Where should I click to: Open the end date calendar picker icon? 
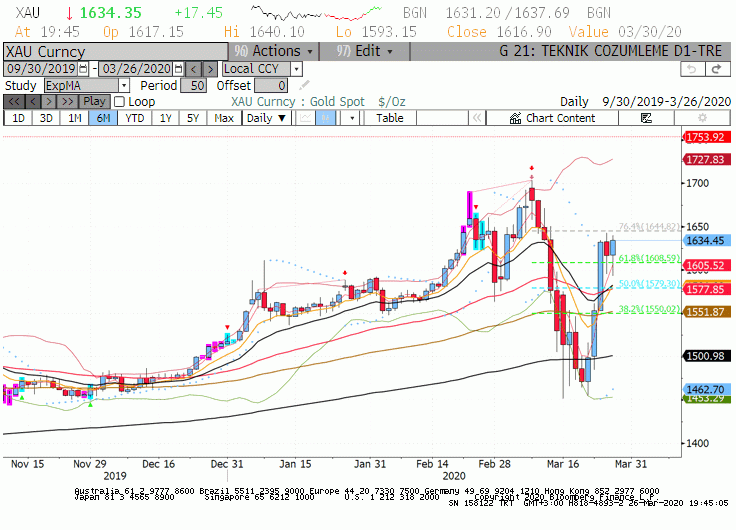click(178, 69)
